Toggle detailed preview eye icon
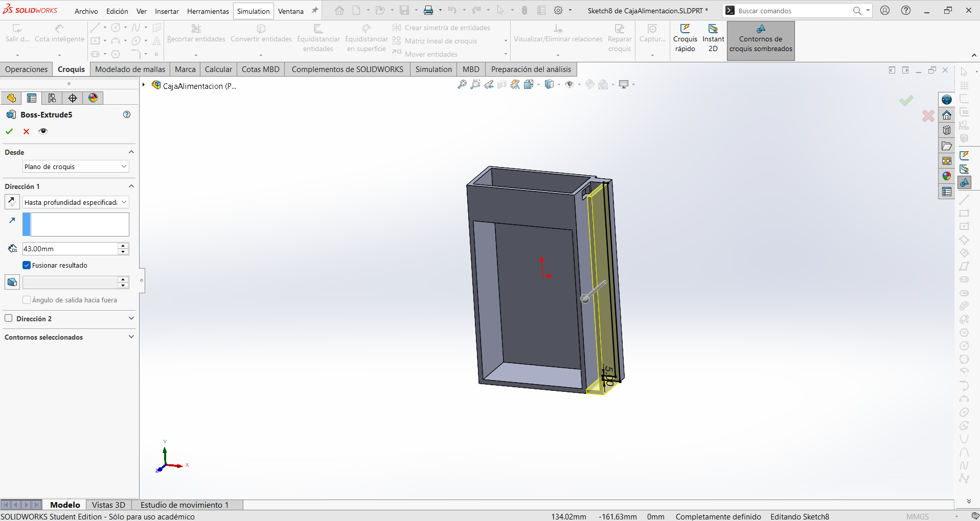 pyautogui.click(x=43, y=131)
